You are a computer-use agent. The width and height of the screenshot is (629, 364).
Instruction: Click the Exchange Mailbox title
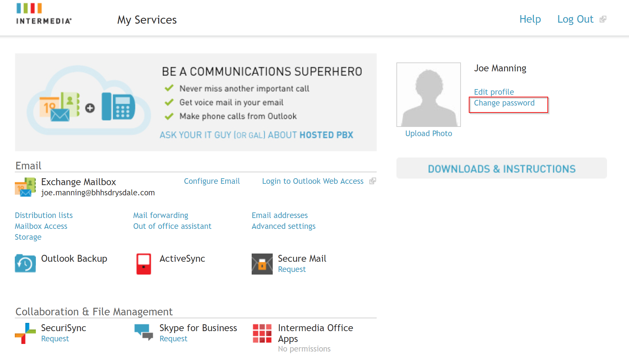[x=79, y=182]
